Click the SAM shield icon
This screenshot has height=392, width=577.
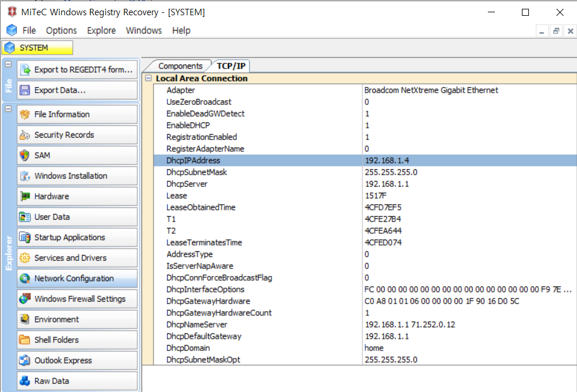25,155
